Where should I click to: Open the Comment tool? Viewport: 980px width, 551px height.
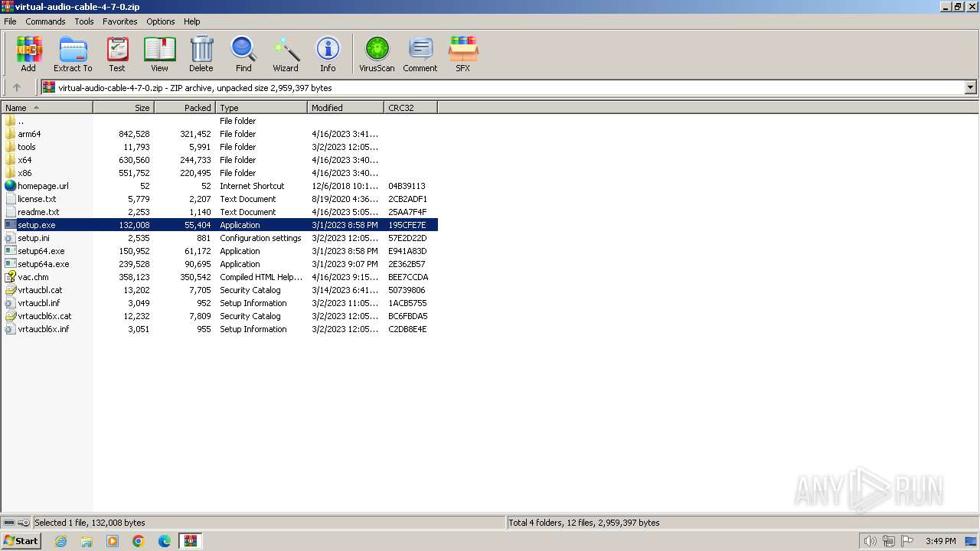420,54
